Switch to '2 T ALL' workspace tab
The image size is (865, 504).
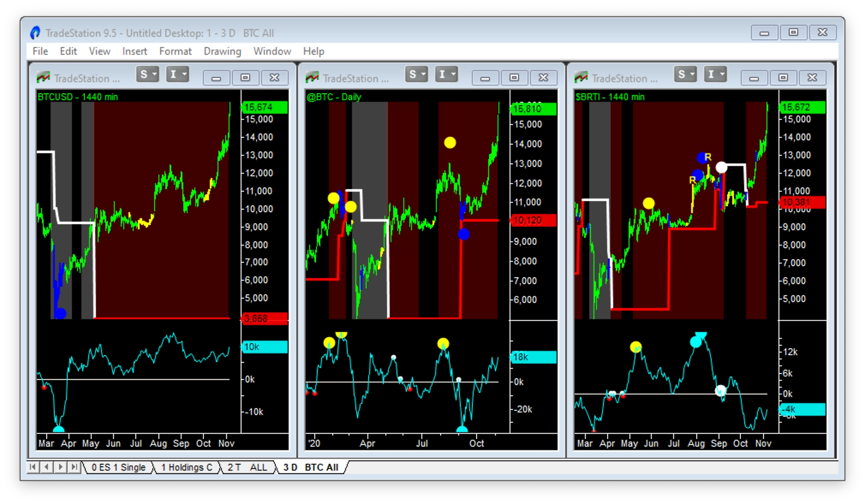click(x=247, y=468)
